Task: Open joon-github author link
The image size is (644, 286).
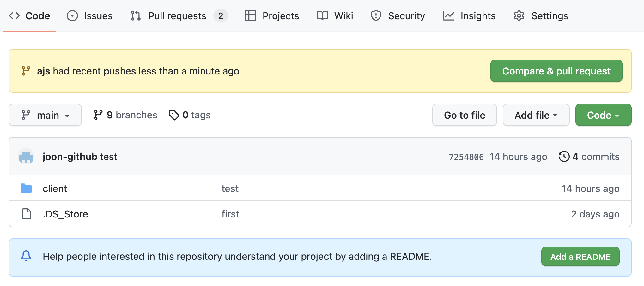Action: click(x=70, y=157)
